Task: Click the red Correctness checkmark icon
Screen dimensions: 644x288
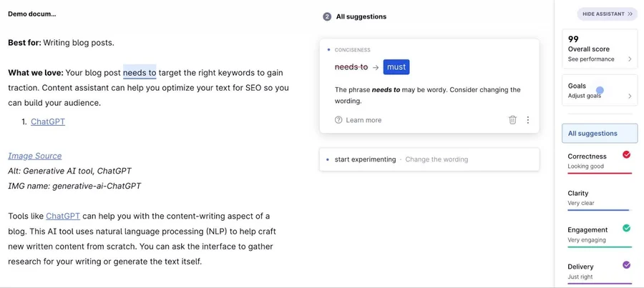Action: (x=626, y=154)
